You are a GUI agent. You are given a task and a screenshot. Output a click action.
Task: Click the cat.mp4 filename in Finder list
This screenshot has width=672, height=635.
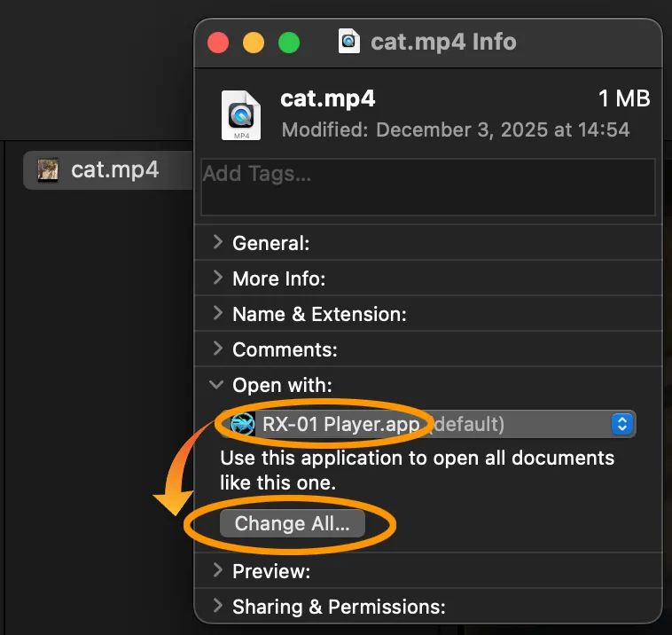(x=114, y=169)
